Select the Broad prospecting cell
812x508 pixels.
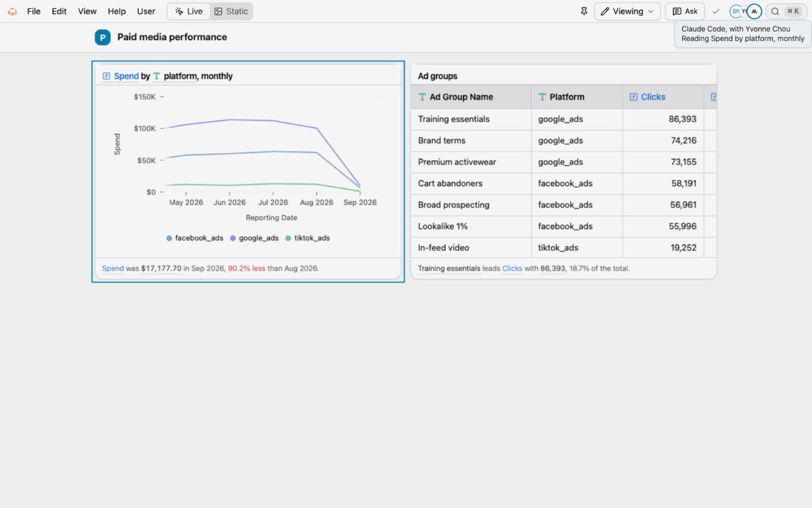point(471,205)
